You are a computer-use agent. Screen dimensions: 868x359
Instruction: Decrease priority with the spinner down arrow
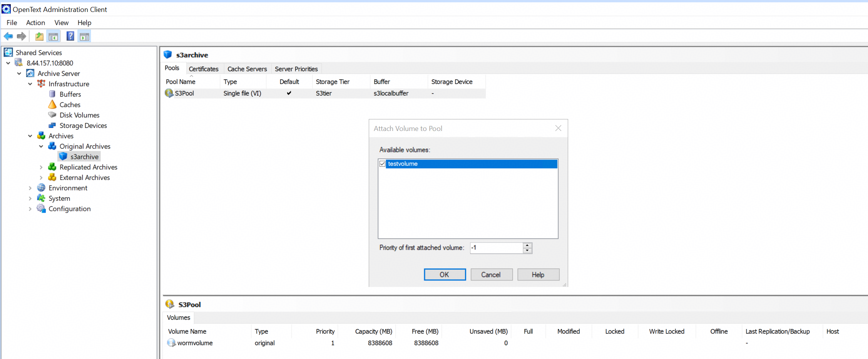point(527,250)
